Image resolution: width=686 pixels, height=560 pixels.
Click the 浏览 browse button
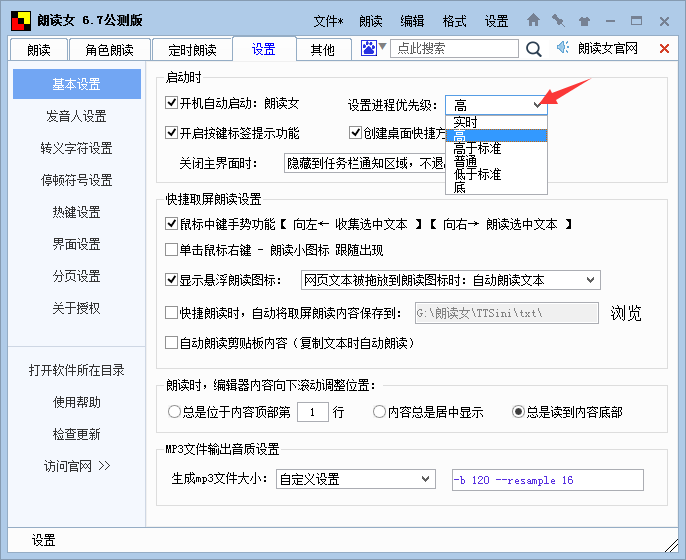click(x=626, y=313)
